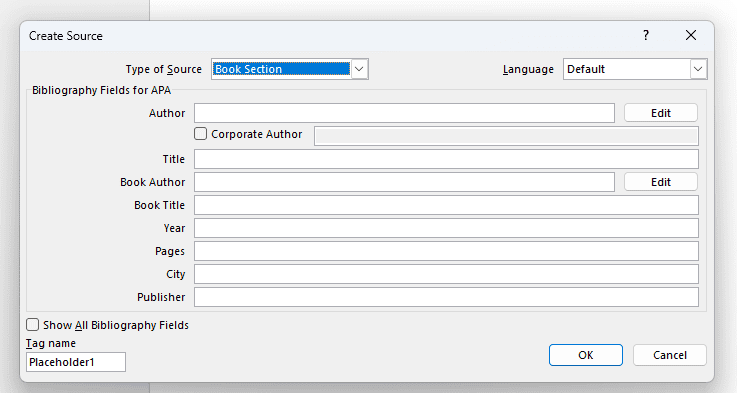
Task: Open the Type of Source dropdown arrow
Action: coord(359,69)
